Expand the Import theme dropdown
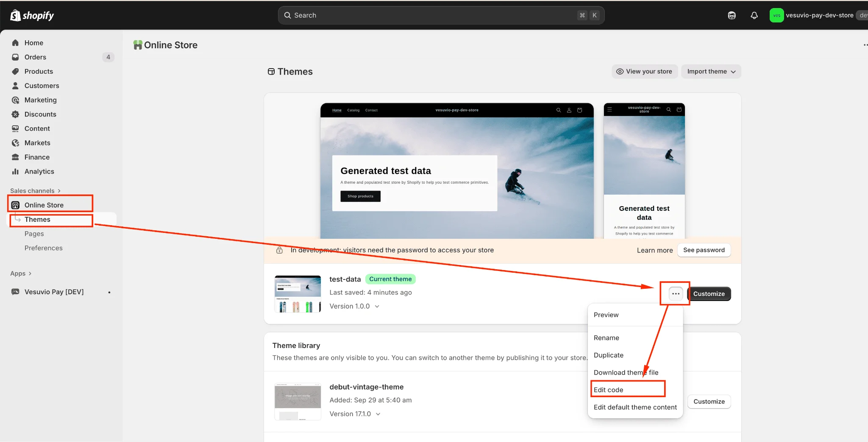 click(711, 72)
